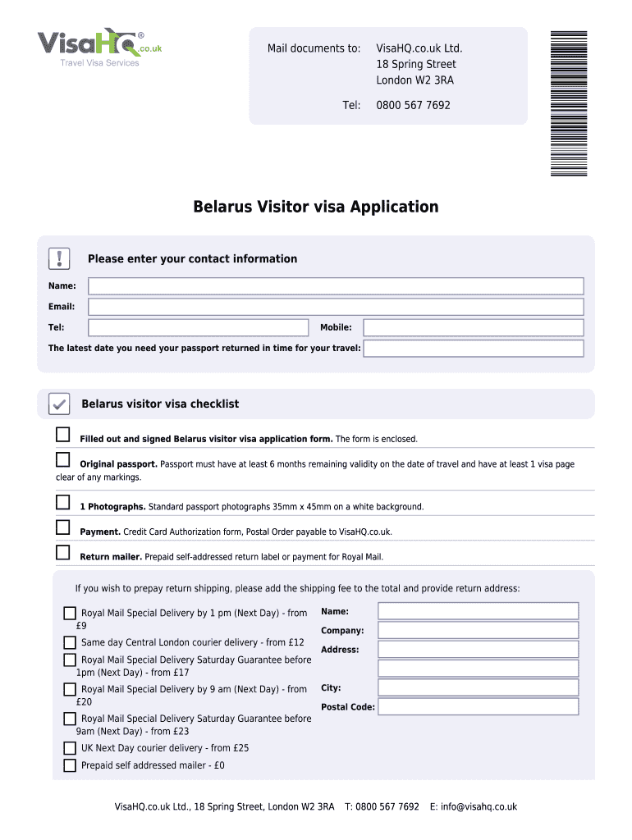
Task: Click the info@visahq.co.uk email link
Action: coord(479,806)
